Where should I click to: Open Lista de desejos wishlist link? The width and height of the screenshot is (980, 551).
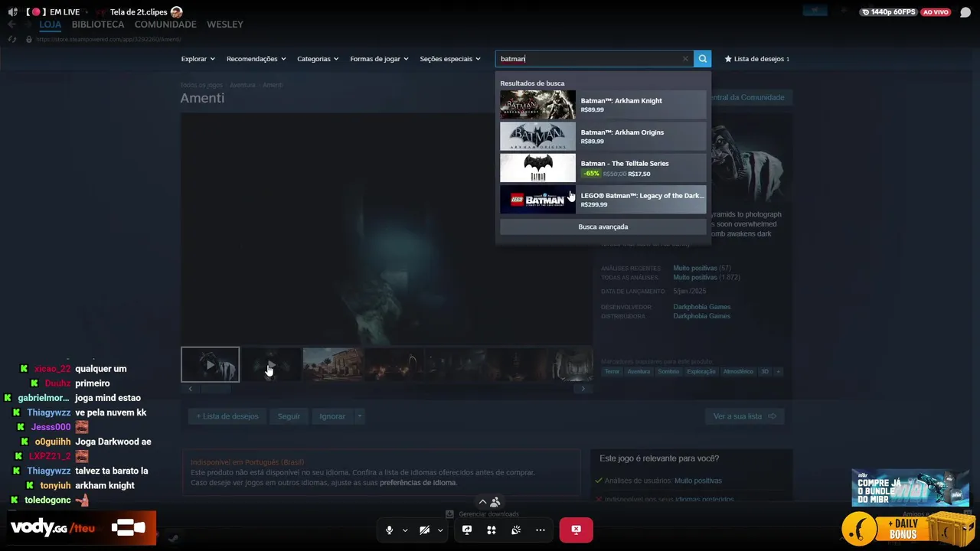tap(756, 59)
